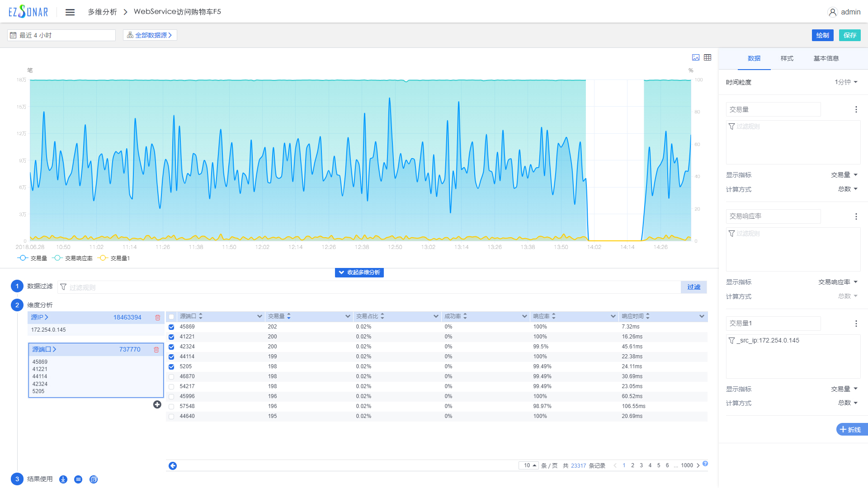Toggle the select-all header checkbox
The width and height of the screenshot is (868, 488).
[171, 316]
